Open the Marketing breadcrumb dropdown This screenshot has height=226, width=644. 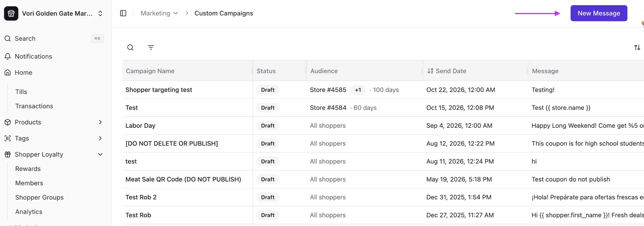[159, 13]
